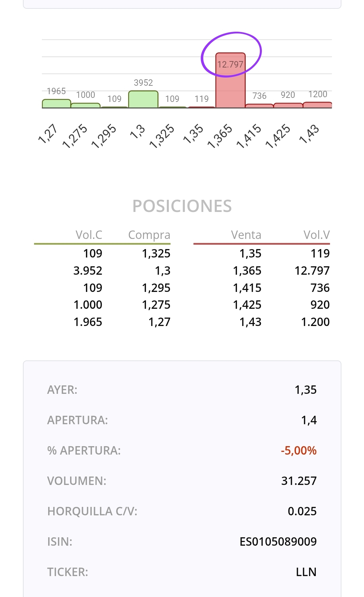Click the POSICIONES heading
Viewport: 364px width, 597px height.
[x=182, y=206]
